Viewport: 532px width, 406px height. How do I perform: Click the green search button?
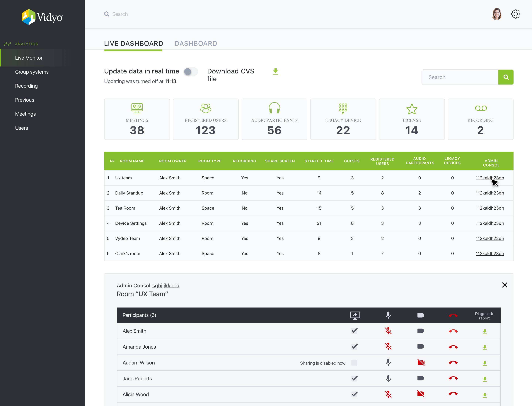[x=506, y=77]
